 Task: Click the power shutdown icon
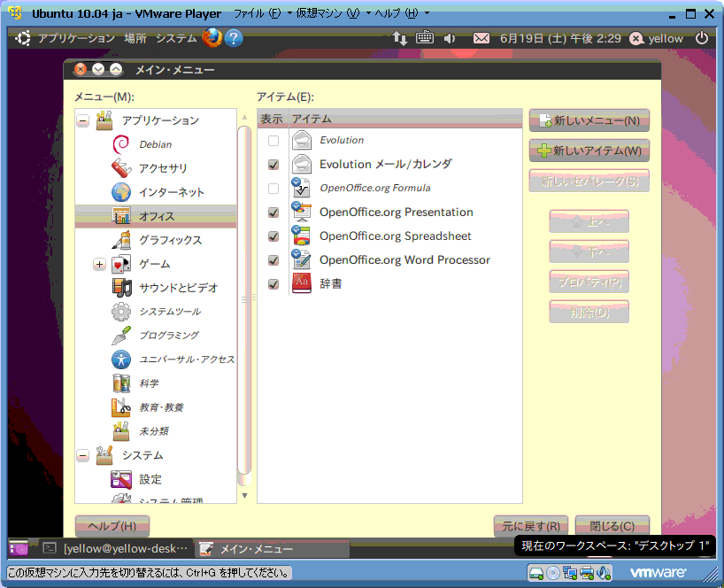[x=702, y=38]
